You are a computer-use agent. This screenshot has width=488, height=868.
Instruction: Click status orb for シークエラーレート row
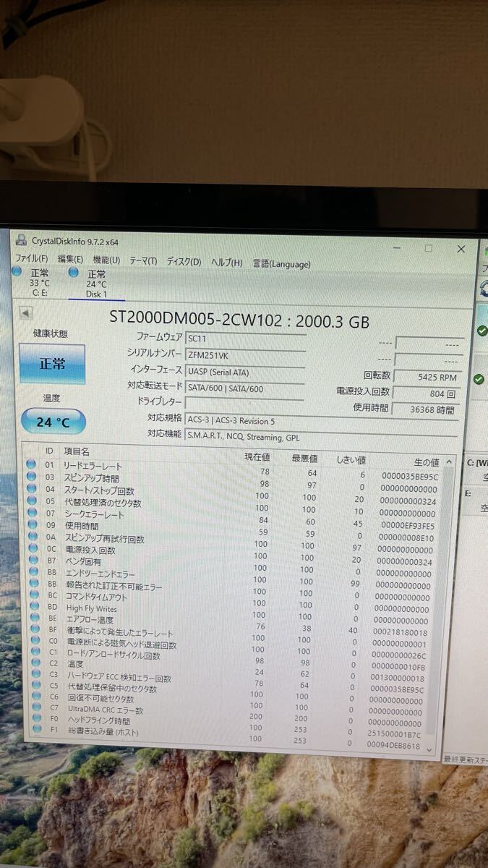coord(31,512)
